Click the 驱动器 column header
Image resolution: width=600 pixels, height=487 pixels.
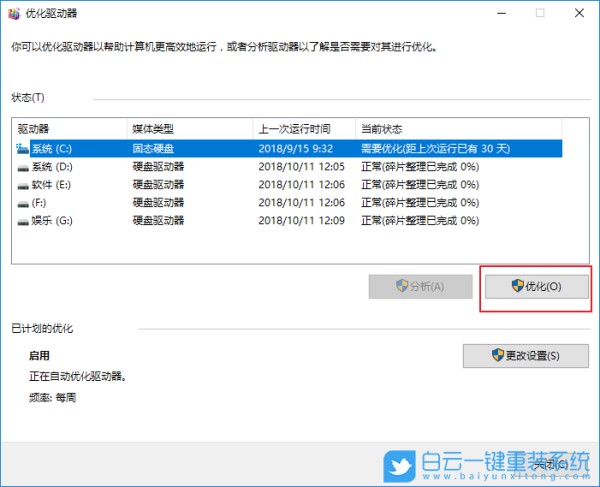click(70, 129)
